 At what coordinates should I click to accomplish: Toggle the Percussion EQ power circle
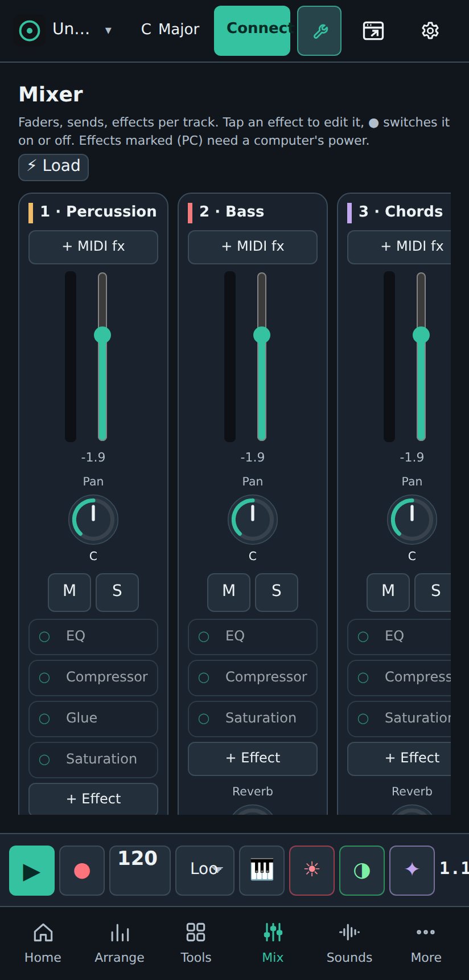pos(44,637)
